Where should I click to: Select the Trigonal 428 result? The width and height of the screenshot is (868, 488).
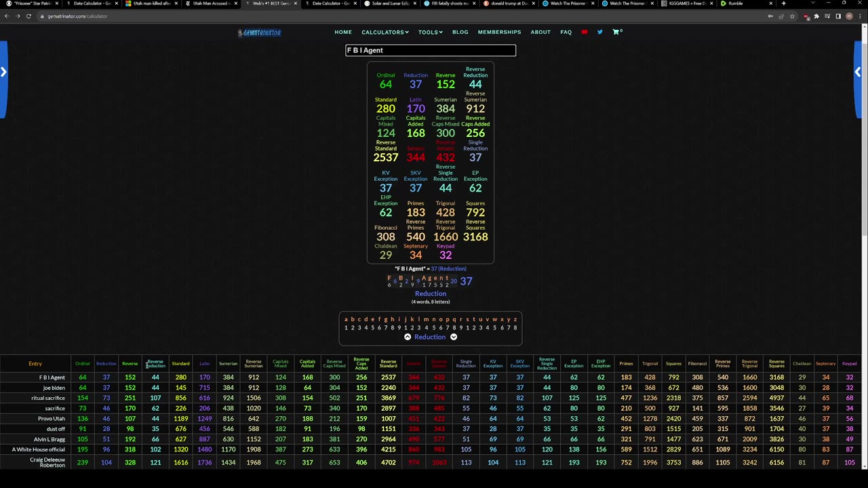coord(446,209)
